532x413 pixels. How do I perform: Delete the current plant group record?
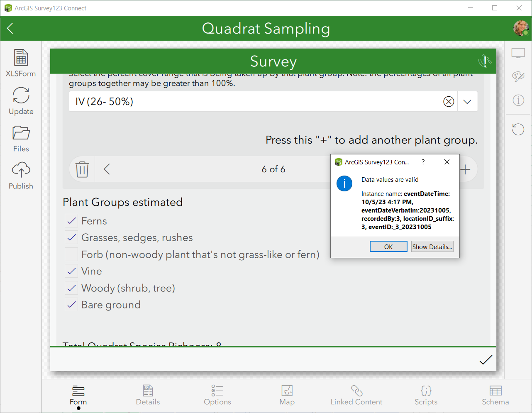coord(82,169)
